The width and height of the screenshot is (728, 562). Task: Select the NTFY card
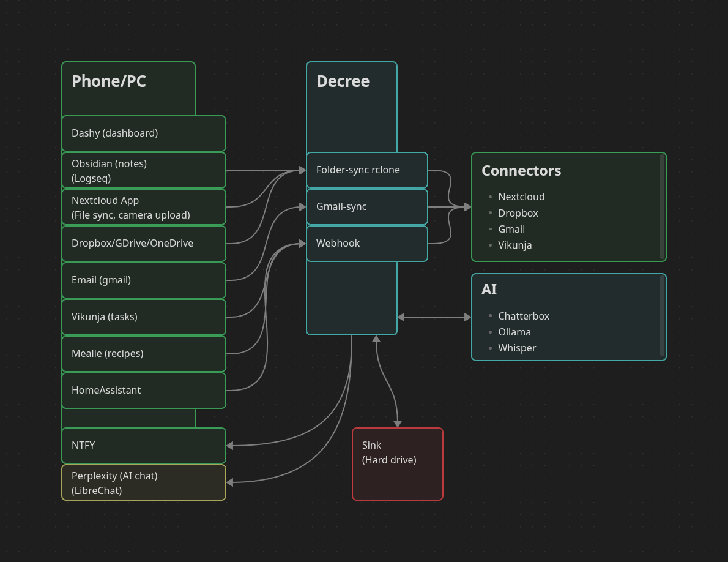(143, 446)
